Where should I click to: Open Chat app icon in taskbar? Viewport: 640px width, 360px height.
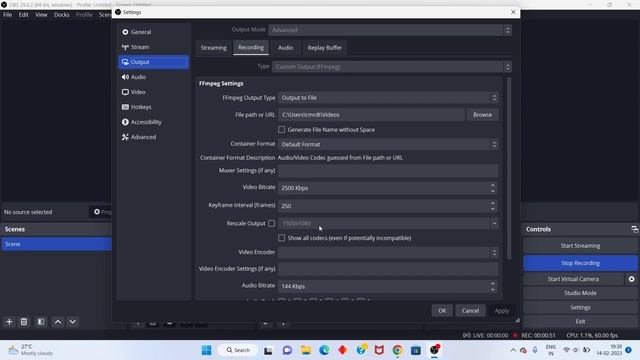coord(287,350)
